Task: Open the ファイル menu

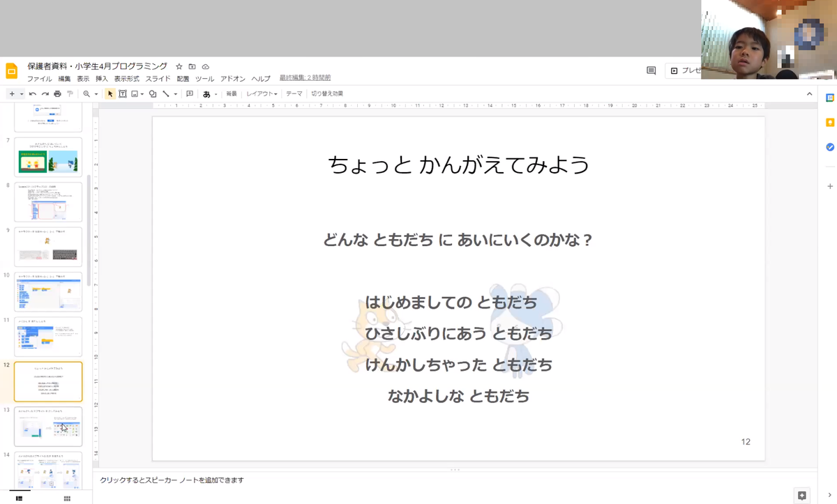Action: [39, 79]
